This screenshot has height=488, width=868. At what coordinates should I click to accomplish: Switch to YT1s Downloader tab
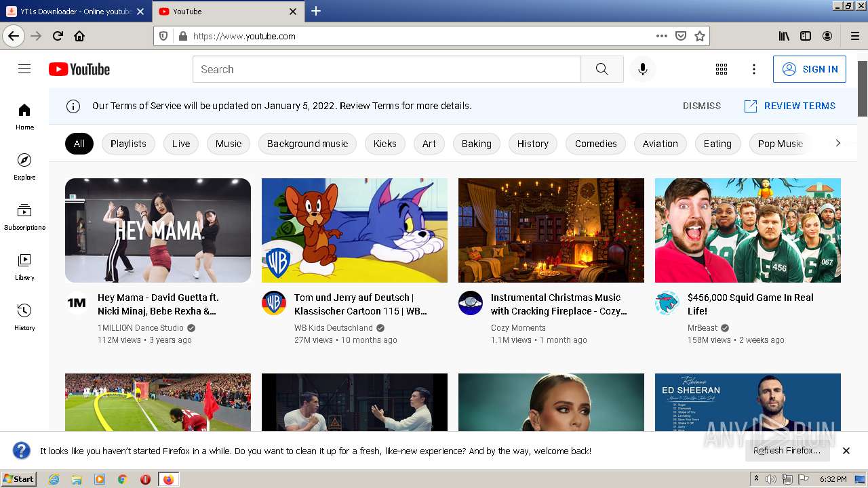[x=75, y=11]
